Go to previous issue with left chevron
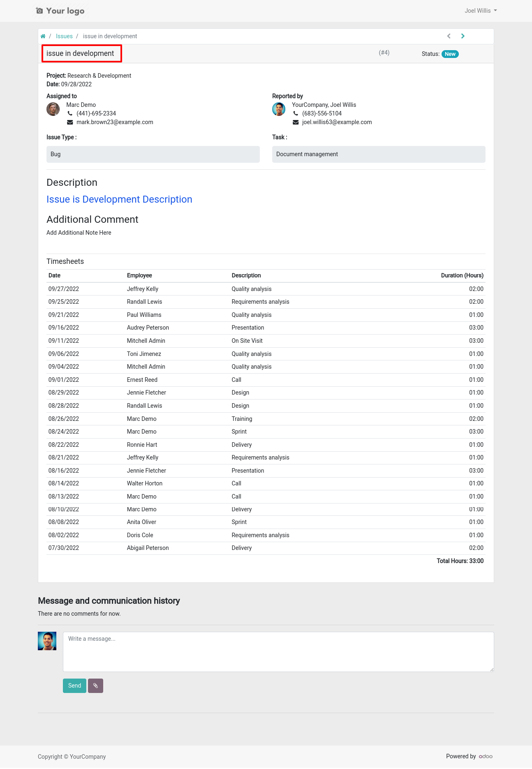This screenshot has width=532, height=769. 449,36
